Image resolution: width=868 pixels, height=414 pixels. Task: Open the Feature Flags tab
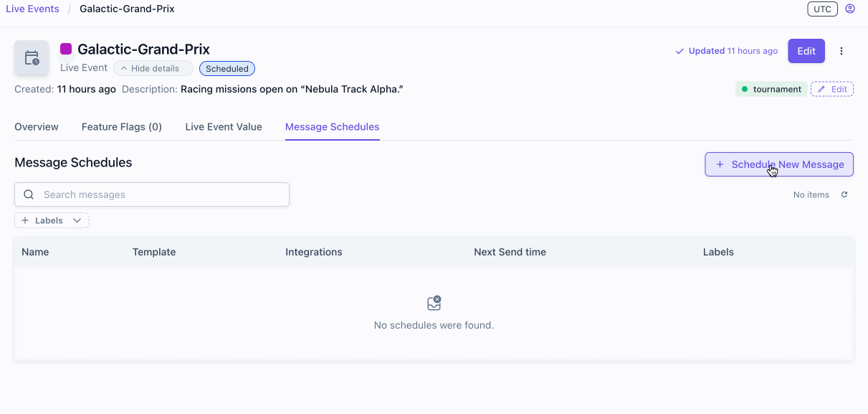click(x=121, y=126)
